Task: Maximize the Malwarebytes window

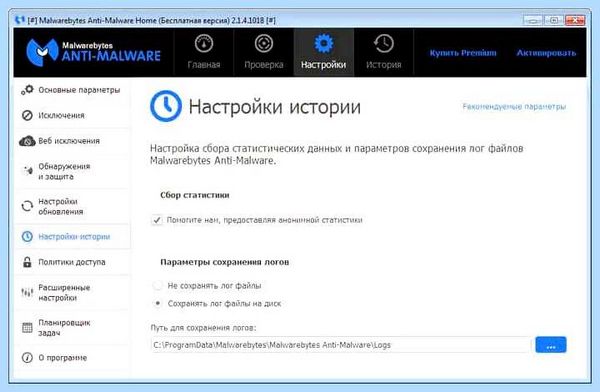Action: pyautogui.click(x=553, y=20)
